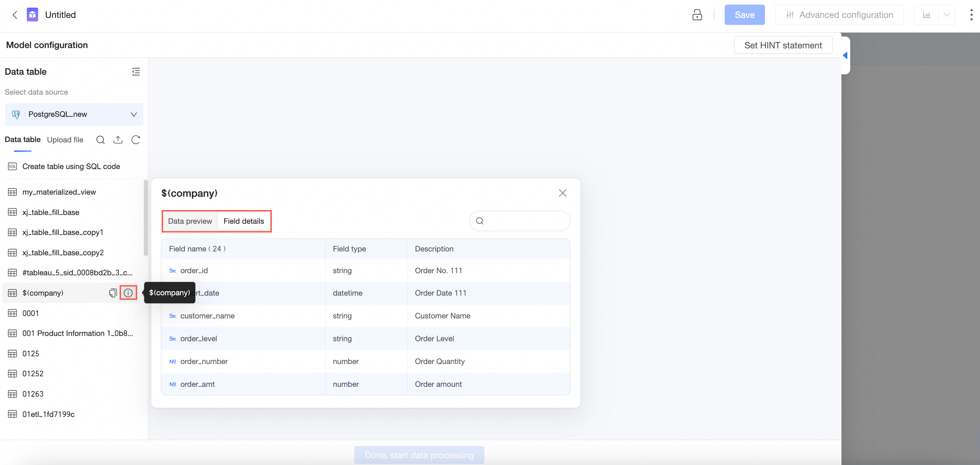Select Create table using SQL code

tap(71, 167)
